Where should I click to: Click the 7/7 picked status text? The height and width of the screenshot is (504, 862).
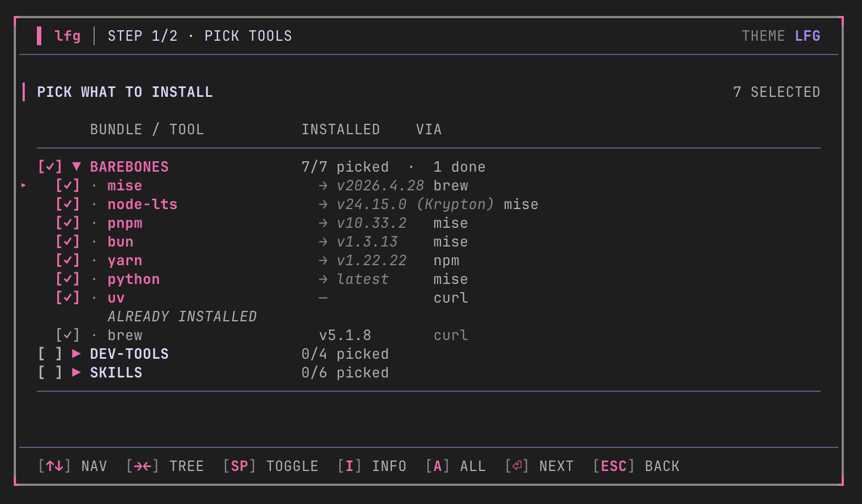[345, 167]
